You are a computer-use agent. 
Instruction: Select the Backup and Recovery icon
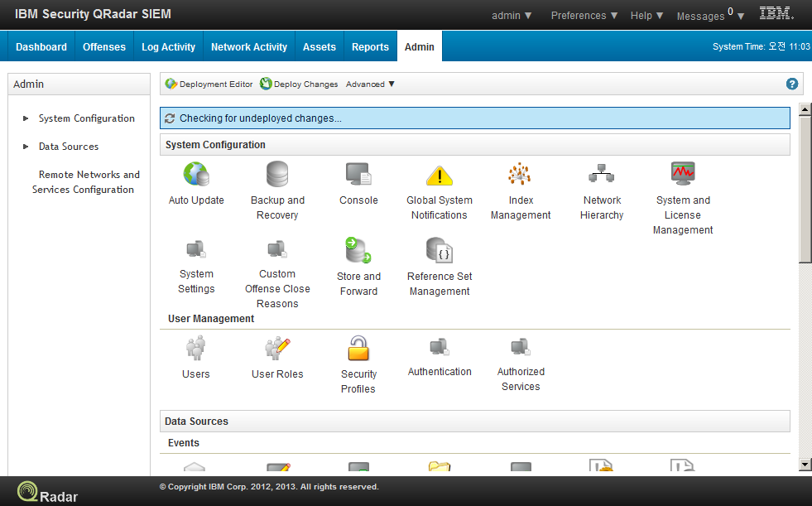277,175
